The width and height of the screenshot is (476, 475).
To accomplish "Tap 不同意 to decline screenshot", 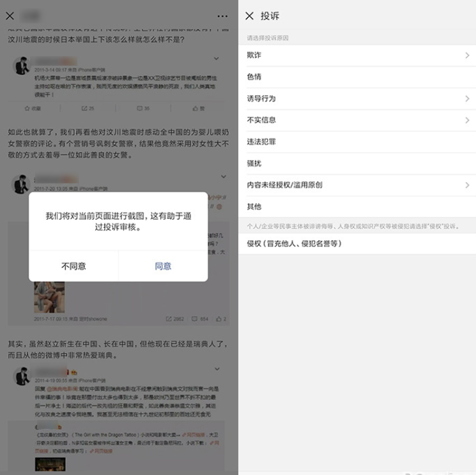I will pos(73,266).
